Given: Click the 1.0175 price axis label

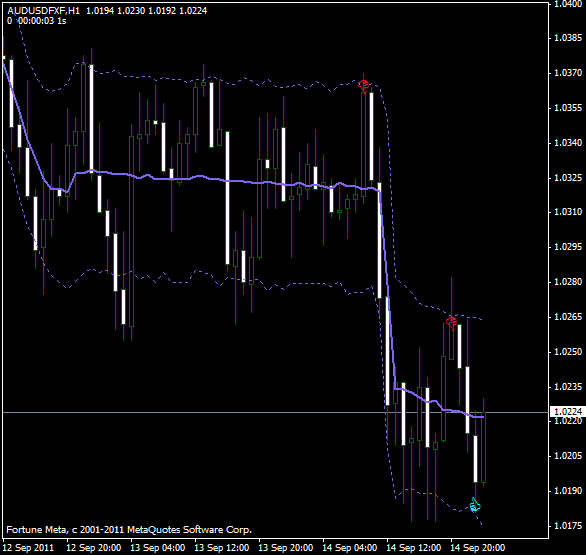Looking at the screenshot, I should point(568,525).
